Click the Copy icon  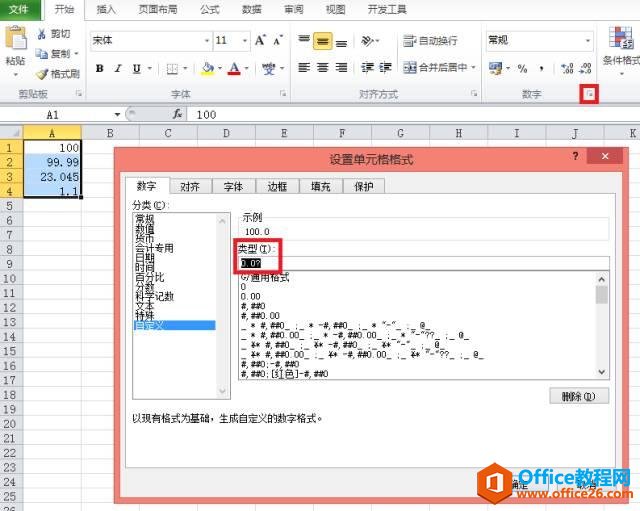click(x=42, y=53)
